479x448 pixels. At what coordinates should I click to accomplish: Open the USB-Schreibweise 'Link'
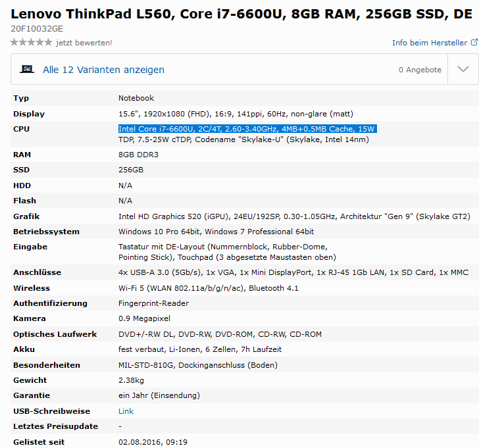(126, 411)
